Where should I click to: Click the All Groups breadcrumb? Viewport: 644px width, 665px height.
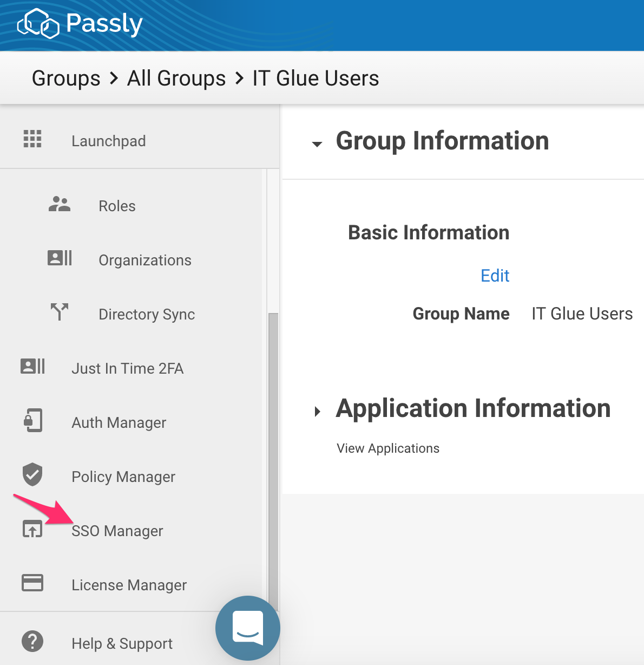(x=176, y=78)
